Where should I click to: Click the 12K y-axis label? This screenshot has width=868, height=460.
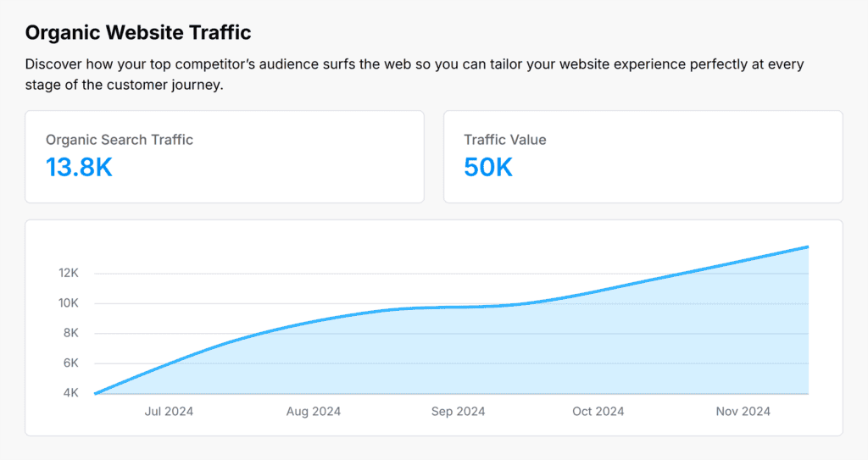point(69,274)
